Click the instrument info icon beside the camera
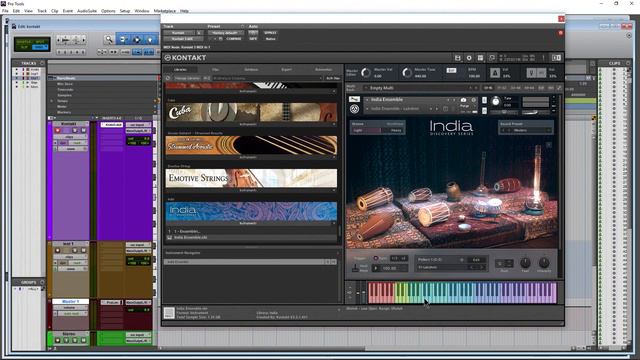Image resolution: width=640 pixels, height=360 pixels. pos(473,100)
